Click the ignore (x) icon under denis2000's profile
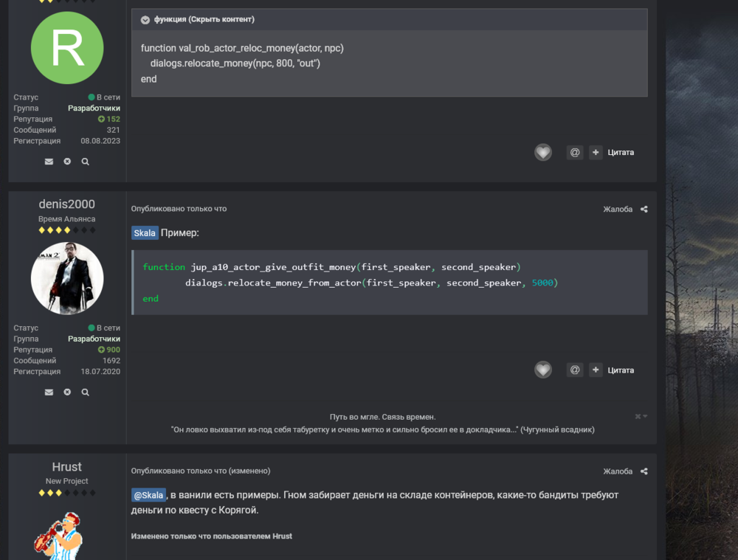Viewport: 738px width, 560px height. [x=67, y=393]
